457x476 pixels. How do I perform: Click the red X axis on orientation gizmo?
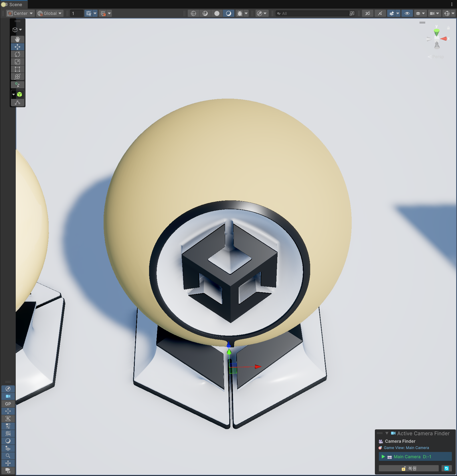(444, 39)
